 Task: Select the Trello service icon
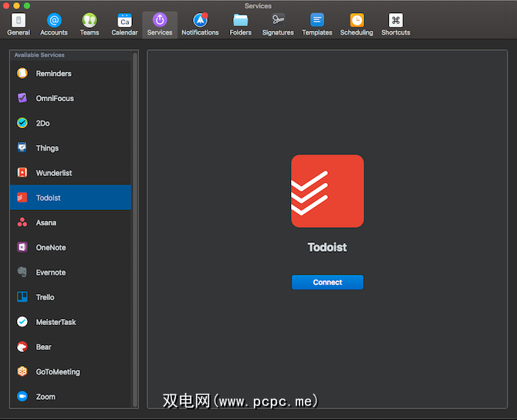(22, 297)
